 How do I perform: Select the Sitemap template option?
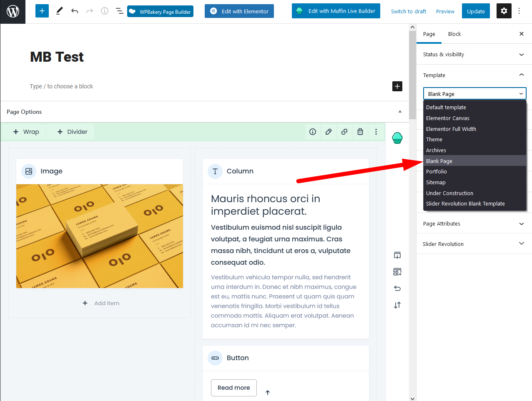coord(475,182)
